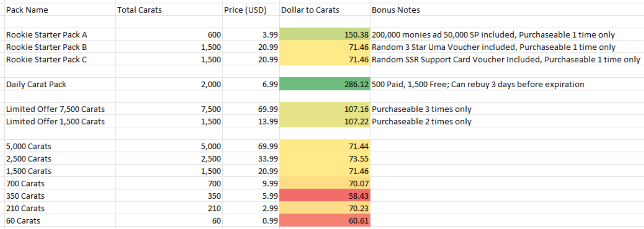
Task: Select the Pack Name header cell
Action: pos(60,10)
